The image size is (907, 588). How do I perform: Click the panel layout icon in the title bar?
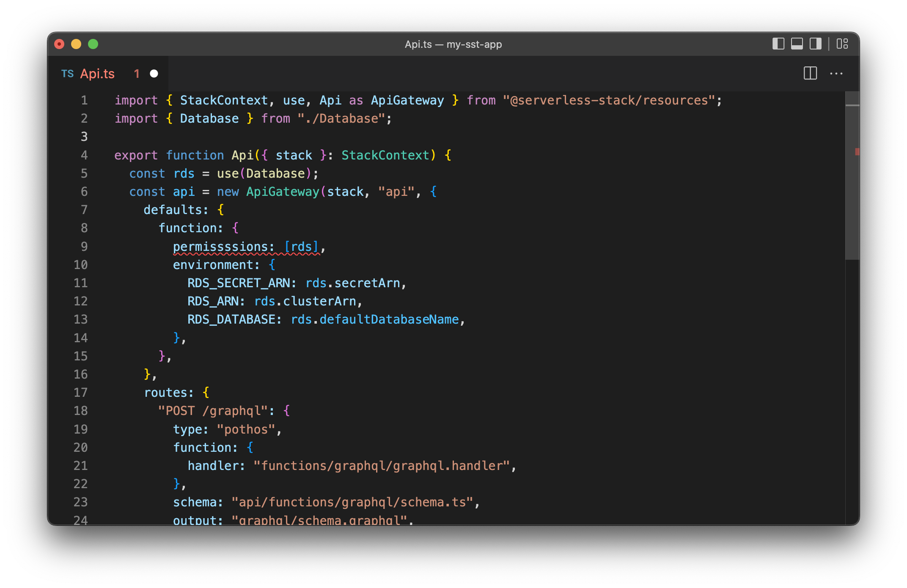842,44
